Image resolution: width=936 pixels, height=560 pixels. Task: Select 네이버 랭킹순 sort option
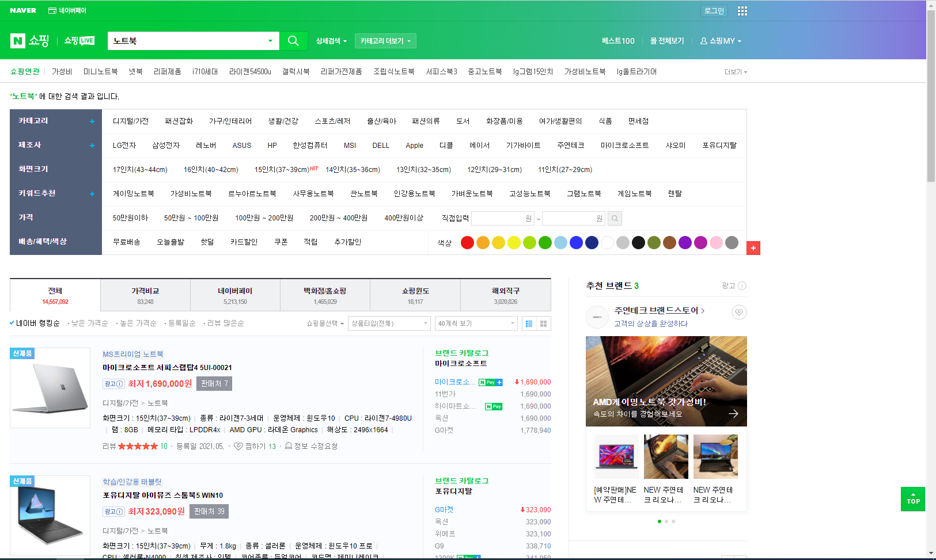coord(37,323)
